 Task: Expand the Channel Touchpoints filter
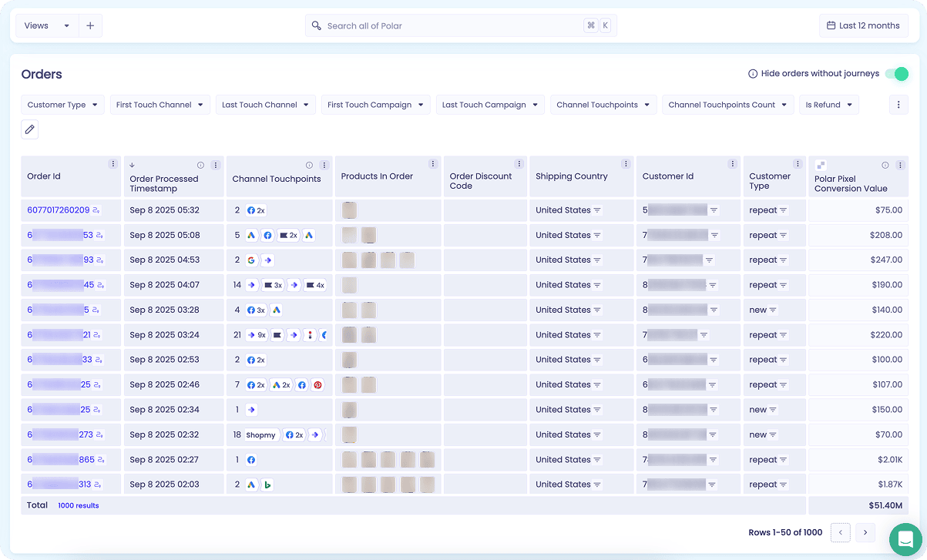603,105
